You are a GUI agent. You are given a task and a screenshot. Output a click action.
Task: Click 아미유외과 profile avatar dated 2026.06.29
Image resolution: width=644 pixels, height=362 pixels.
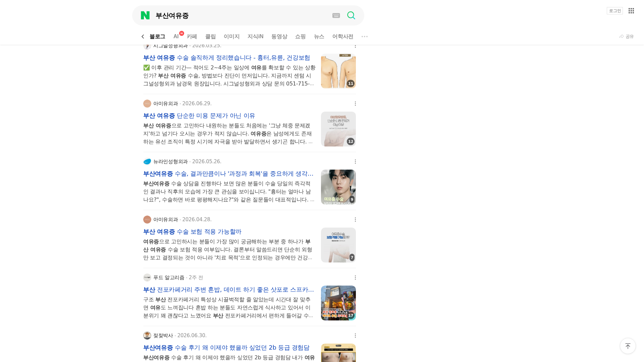coord(147,104)
